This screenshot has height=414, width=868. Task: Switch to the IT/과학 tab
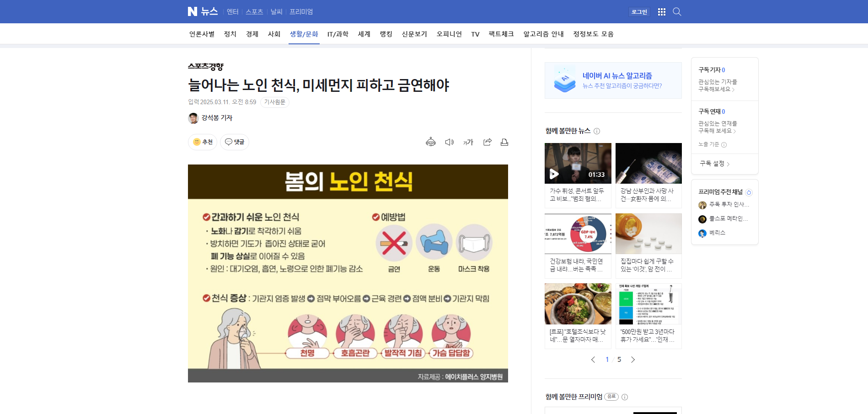(338, 34)
